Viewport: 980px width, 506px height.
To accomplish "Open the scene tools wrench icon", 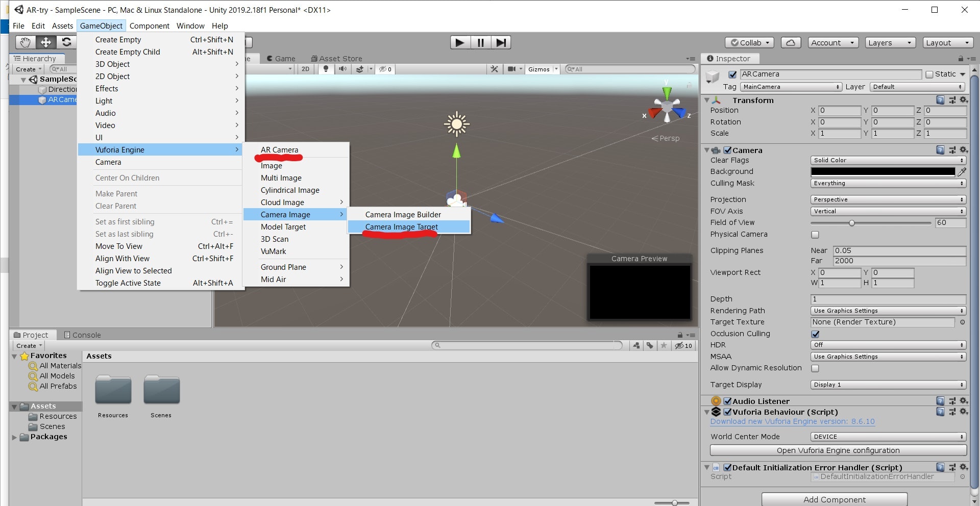I will 494,69.
